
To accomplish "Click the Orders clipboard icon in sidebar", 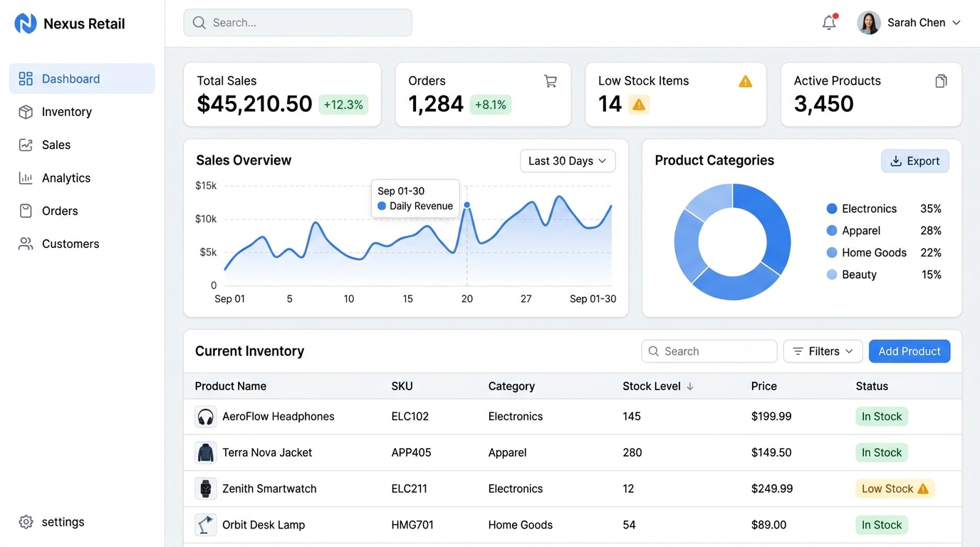I will tap(26, 211).
